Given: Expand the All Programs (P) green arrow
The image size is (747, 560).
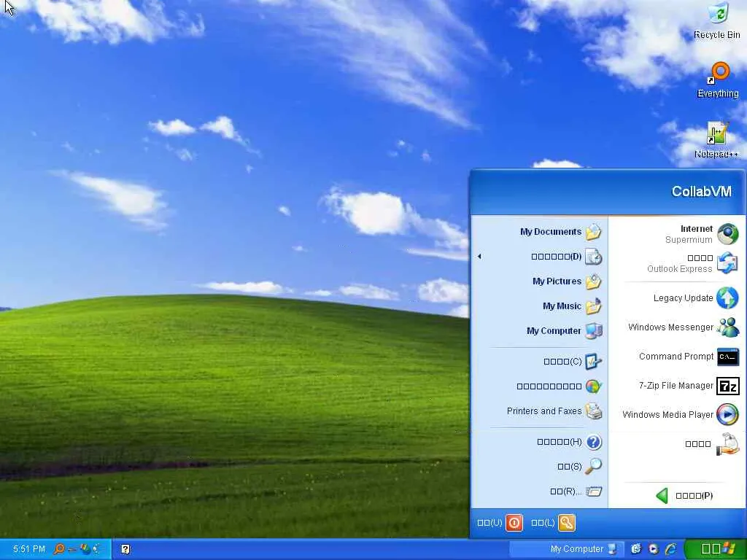Looking at the screenshot, I should [684, 496].
